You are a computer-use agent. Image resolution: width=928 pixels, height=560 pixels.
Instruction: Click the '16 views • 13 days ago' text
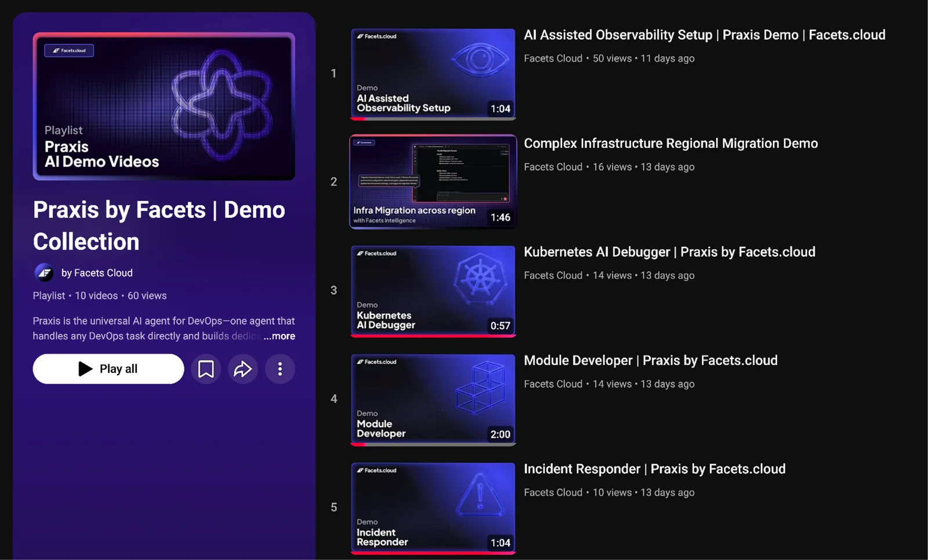coord(643,167)
